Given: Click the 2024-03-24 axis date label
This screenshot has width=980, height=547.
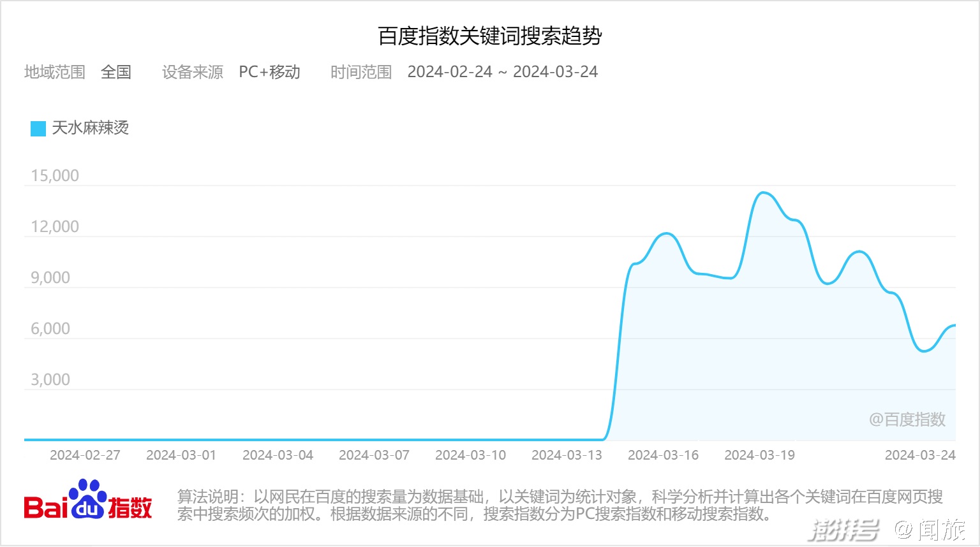Looking at the screenshot, I should [x=919, y=455].
